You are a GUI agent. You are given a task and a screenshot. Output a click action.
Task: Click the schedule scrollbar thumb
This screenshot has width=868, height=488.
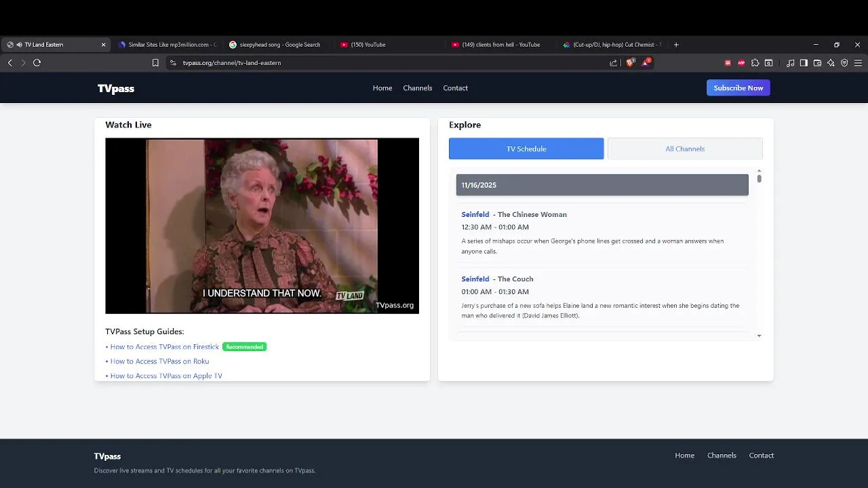(759, 179)
